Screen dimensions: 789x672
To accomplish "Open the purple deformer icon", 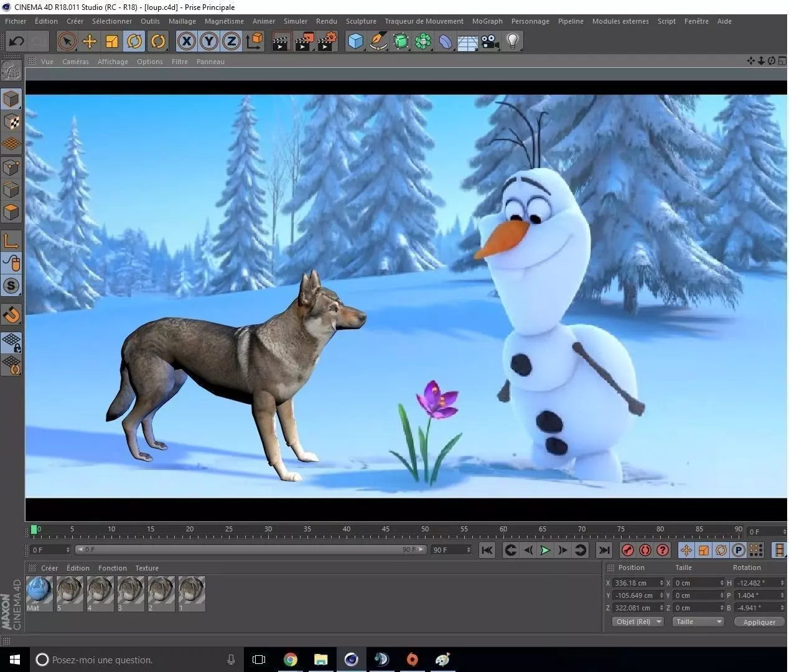I will point(446,42).
